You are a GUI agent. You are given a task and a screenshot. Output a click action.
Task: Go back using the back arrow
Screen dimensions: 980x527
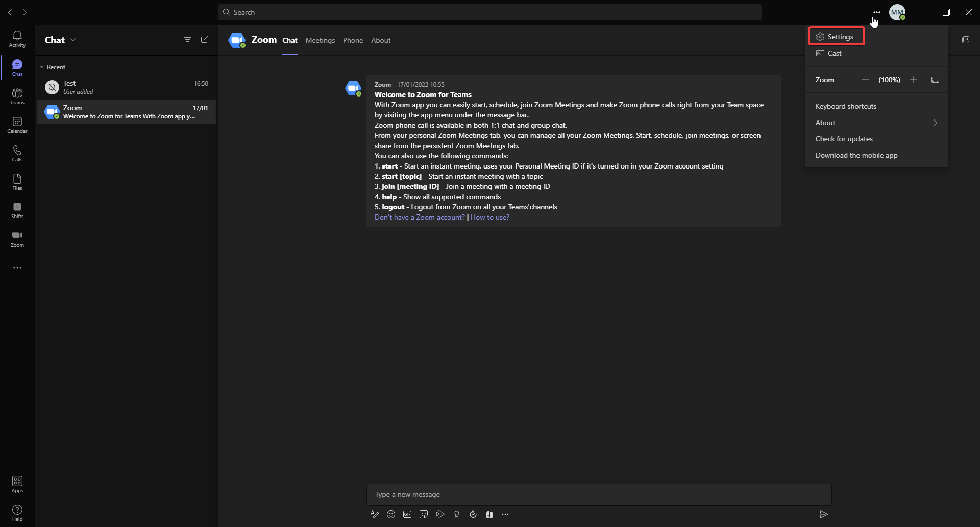click(x=10, y=12)
